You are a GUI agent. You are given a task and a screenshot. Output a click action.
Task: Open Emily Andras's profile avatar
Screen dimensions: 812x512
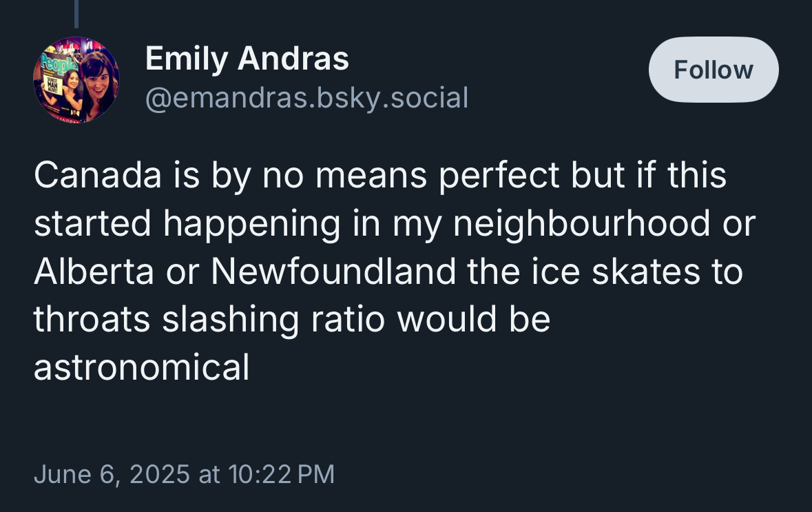tap(76, 80)
